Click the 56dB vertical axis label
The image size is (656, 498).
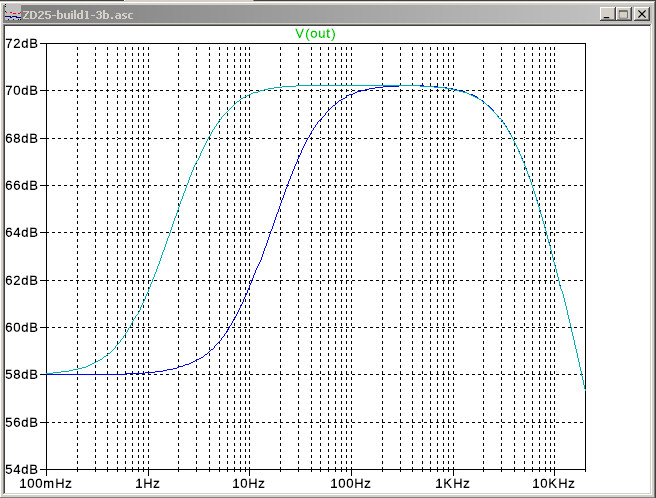(x=21, y=422)
